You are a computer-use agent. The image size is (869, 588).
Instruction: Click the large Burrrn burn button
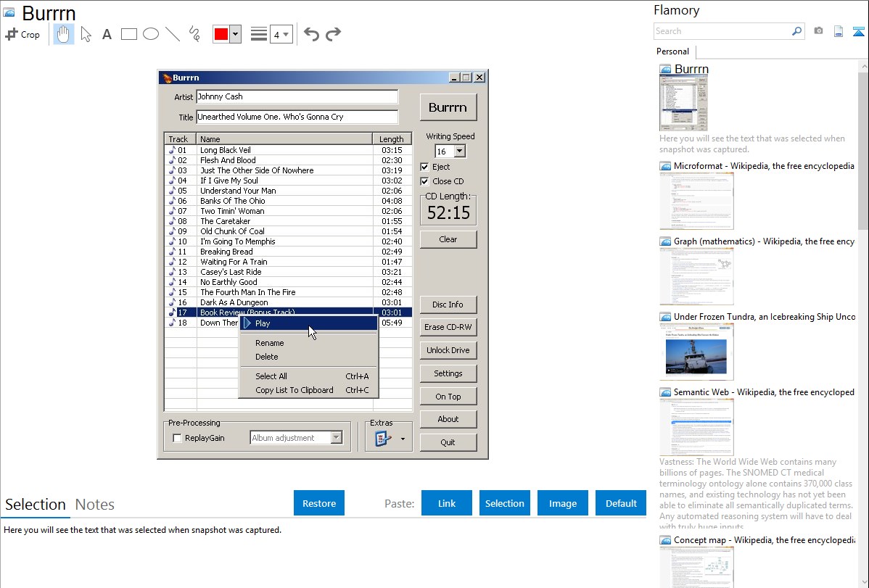coord(448,107)
